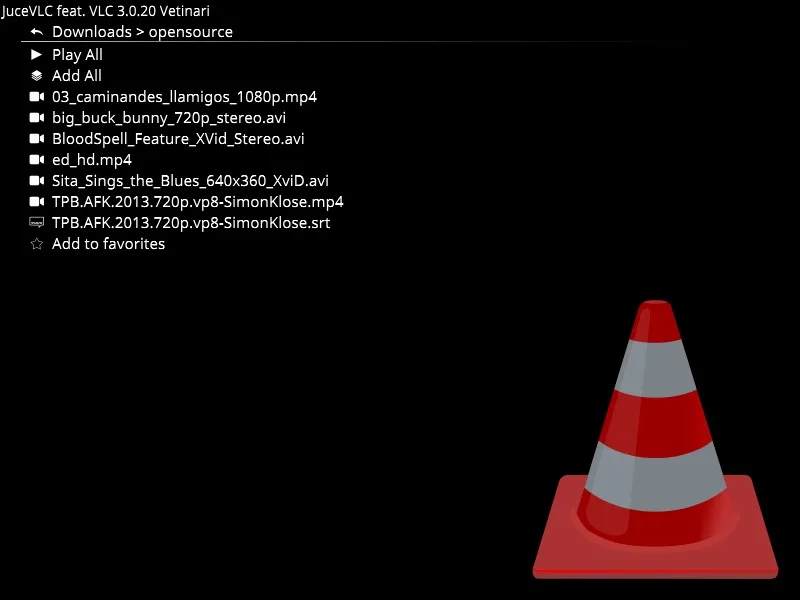The image size is (800, 600).
Task: Click the back arrow icon beside Downloads
Action: coord(37,32)
